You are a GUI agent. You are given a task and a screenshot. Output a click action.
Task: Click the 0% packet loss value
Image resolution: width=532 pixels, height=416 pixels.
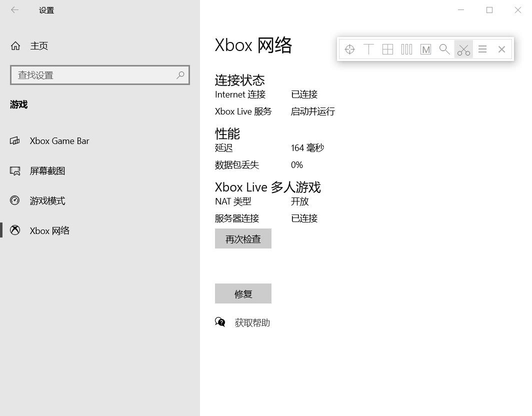[x=297, y=165]
